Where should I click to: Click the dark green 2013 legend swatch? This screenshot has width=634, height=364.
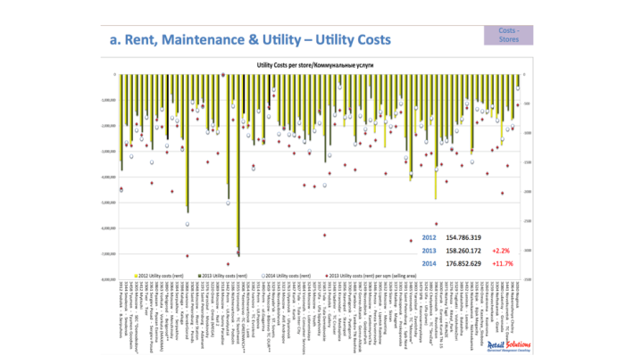[199, 276]
